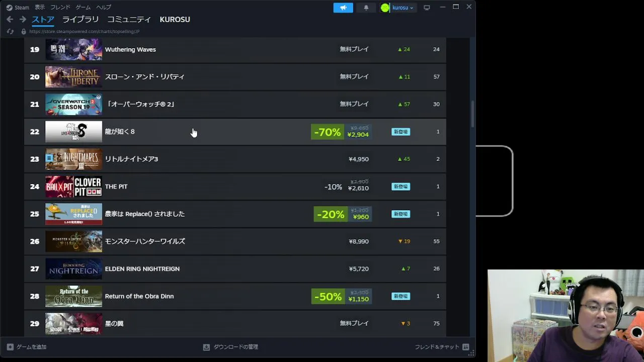Click the download icon in bottom bar

pos(206,347)
